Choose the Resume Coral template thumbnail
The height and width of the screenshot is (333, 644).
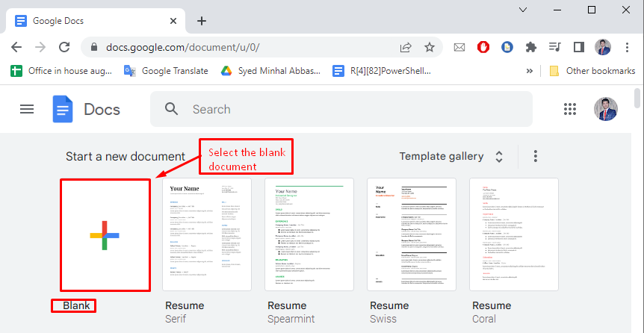(x=514, y=234)
